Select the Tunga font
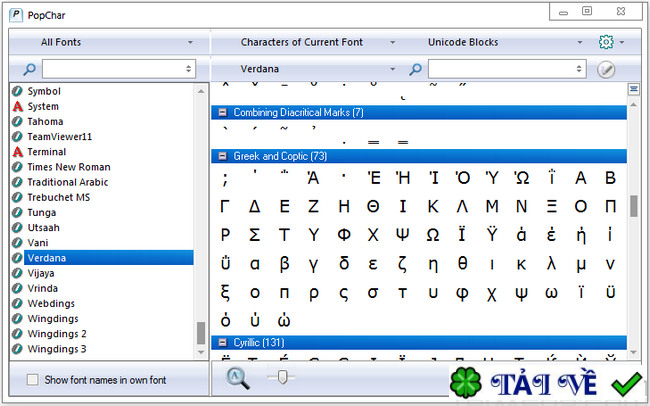Image resolution: width=650 pixels, height=406 pixels. 41,213
